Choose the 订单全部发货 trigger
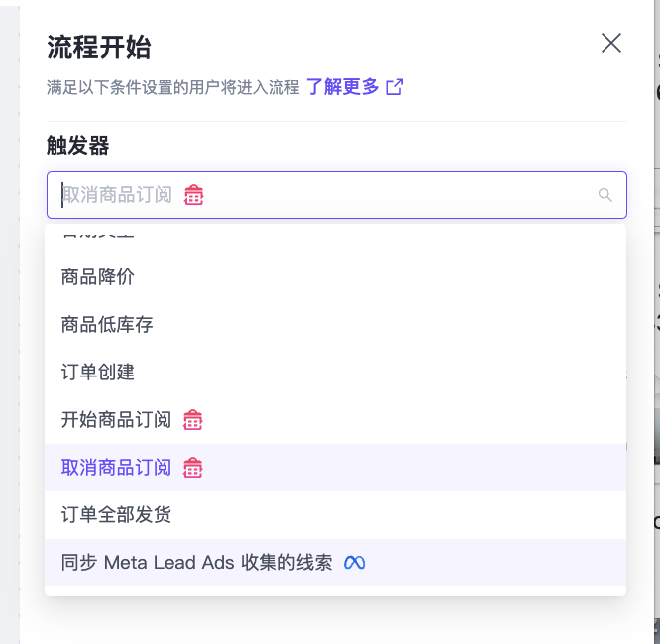Viewport: 660px width, 644px height. coord(116,515)
